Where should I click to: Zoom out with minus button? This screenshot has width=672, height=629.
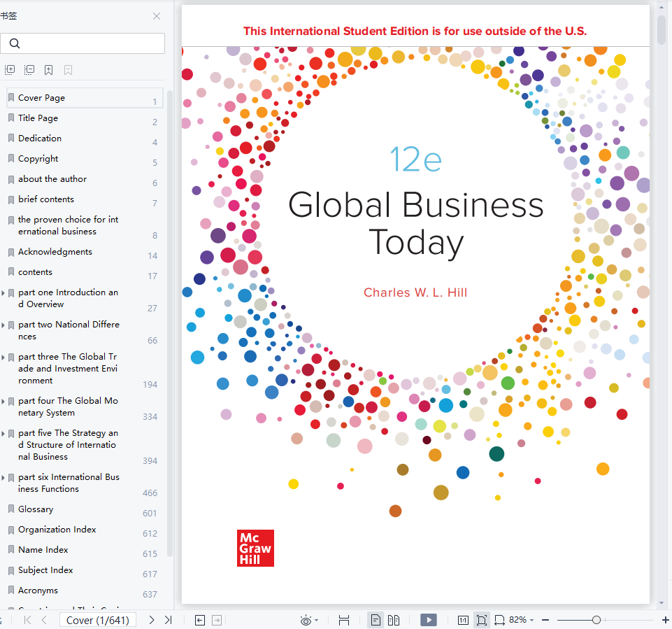tap(545, 620)
